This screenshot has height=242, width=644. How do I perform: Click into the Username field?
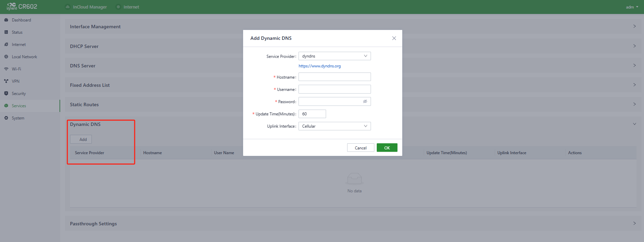tap(335, 89)
